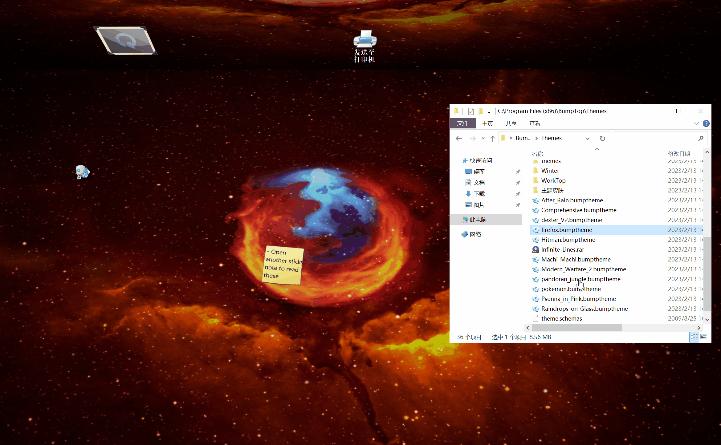Screen dimensions: 721x445
Task: Select 网络 in the navigation pane
Action: pyautogui.click(x=472, y=234)
